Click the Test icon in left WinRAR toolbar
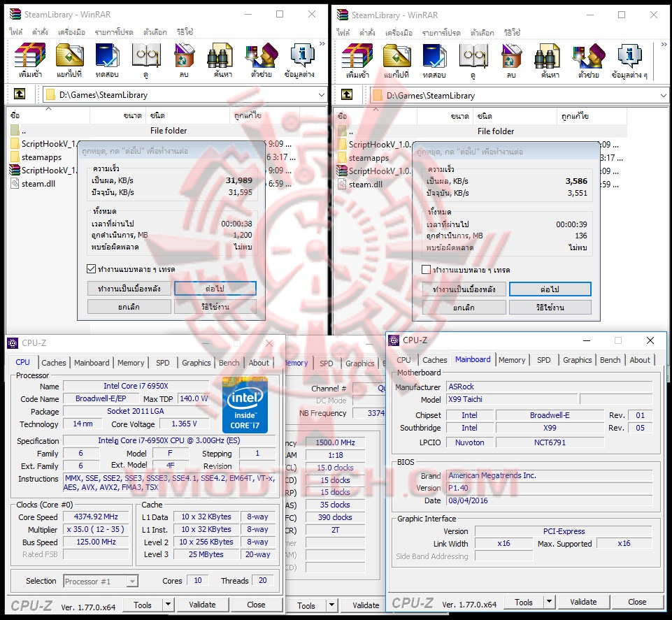 pyautogui.click(x=107, y=56)
